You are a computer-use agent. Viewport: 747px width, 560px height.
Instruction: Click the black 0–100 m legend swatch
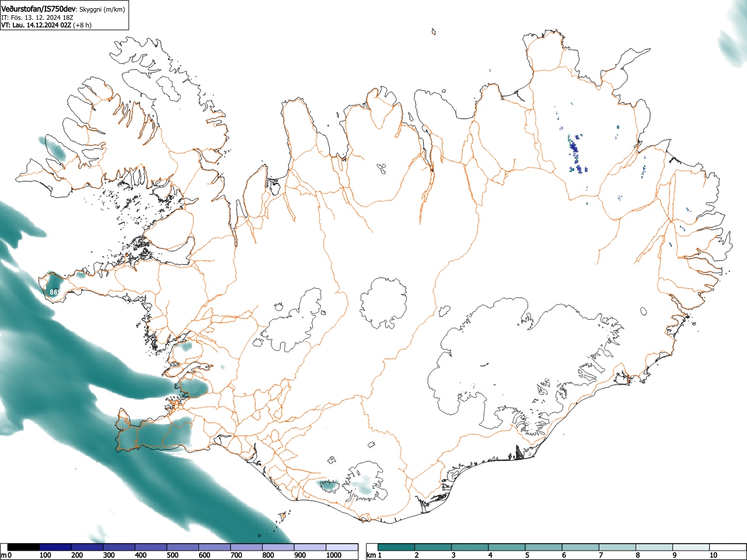tap(24, 547)
